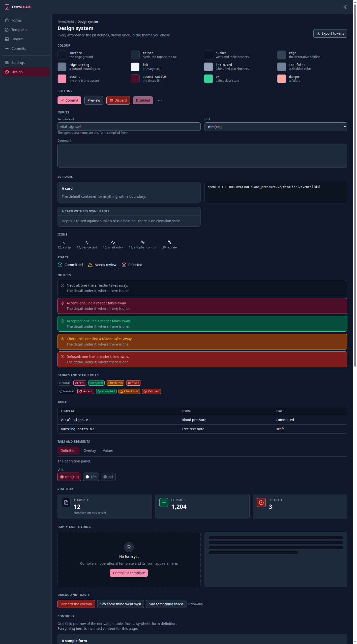This screenshot has width=357, height=644.
Task: Open the three-dots overflow button after Disabled
Action: [160, 100]
